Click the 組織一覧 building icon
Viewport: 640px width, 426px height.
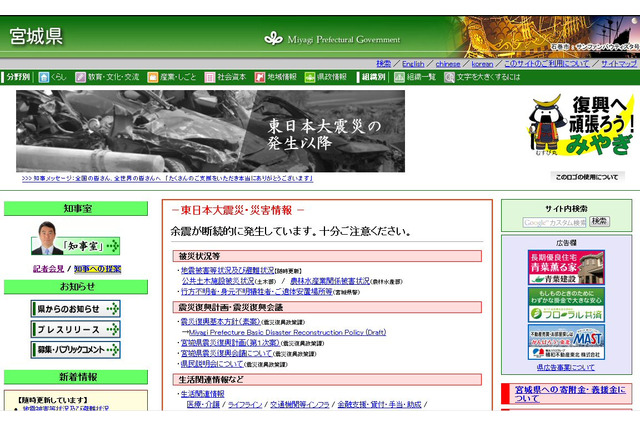[x=399, y=77]
